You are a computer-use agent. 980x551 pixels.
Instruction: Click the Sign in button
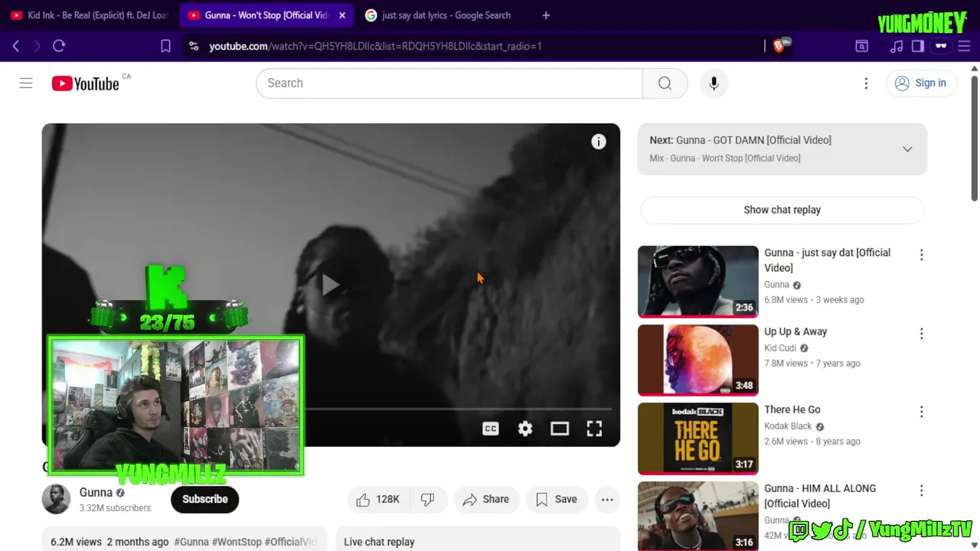pyautogui.click(x=921, y=83)
